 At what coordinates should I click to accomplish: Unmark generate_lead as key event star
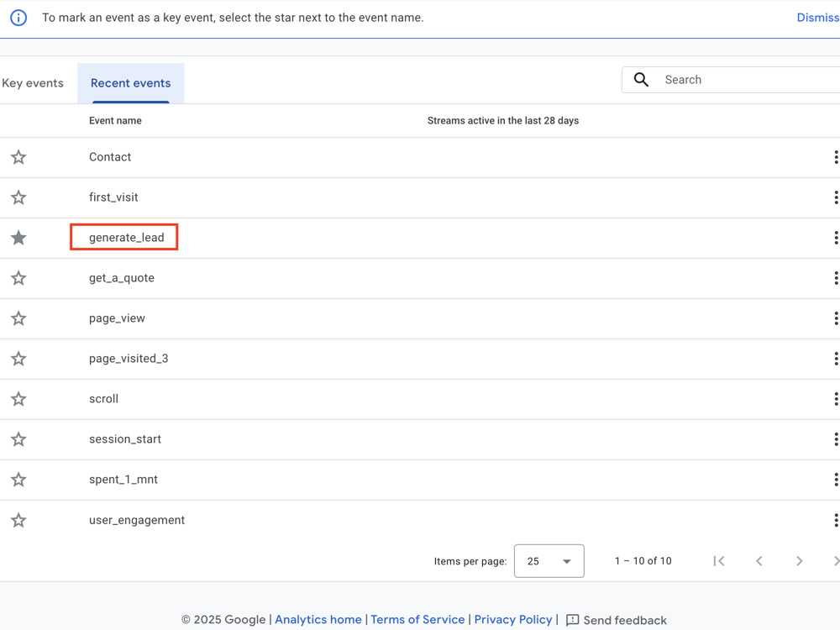pos(18,238)
